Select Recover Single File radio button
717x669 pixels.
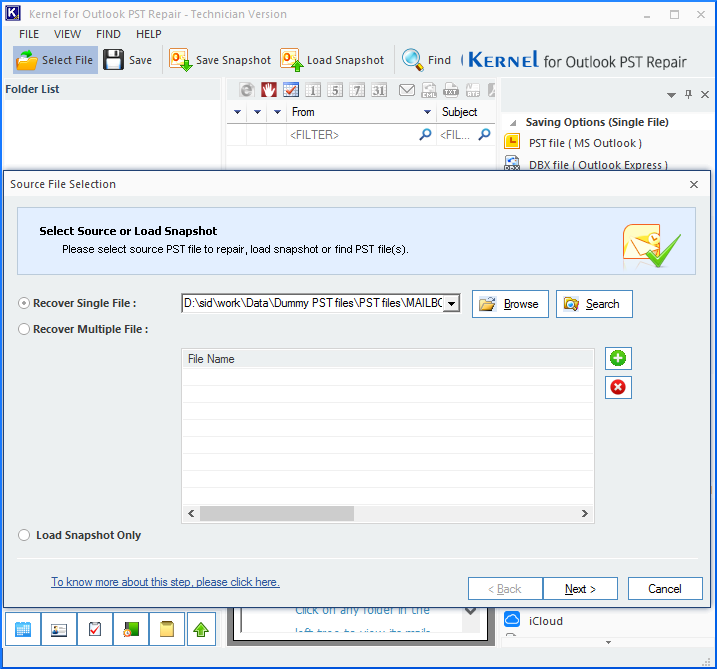(24, 303)
